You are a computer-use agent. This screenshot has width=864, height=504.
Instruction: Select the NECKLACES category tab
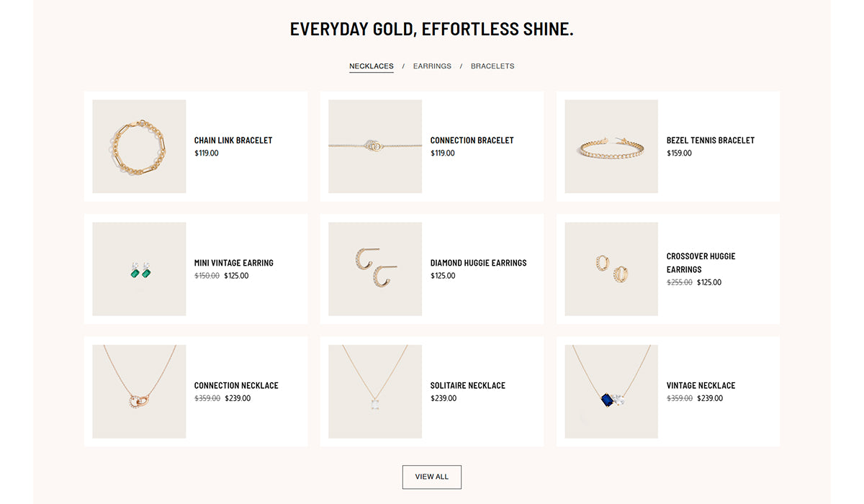[371, 66]
